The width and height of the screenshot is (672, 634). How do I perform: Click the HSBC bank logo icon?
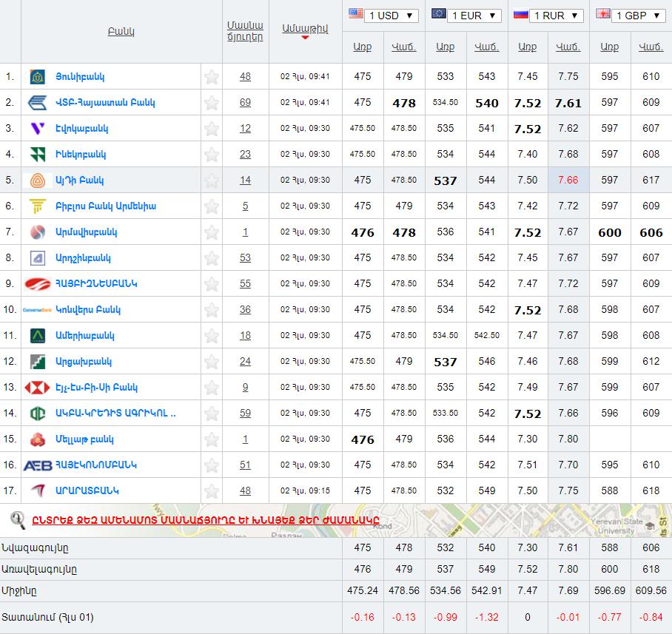click(x=37, y=388)
